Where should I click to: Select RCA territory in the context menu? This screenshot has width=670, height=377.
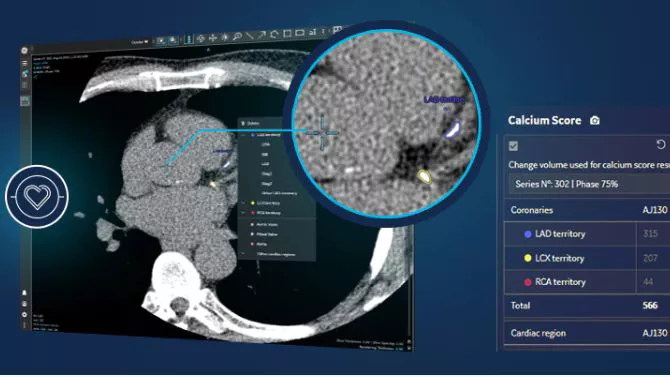268,213
